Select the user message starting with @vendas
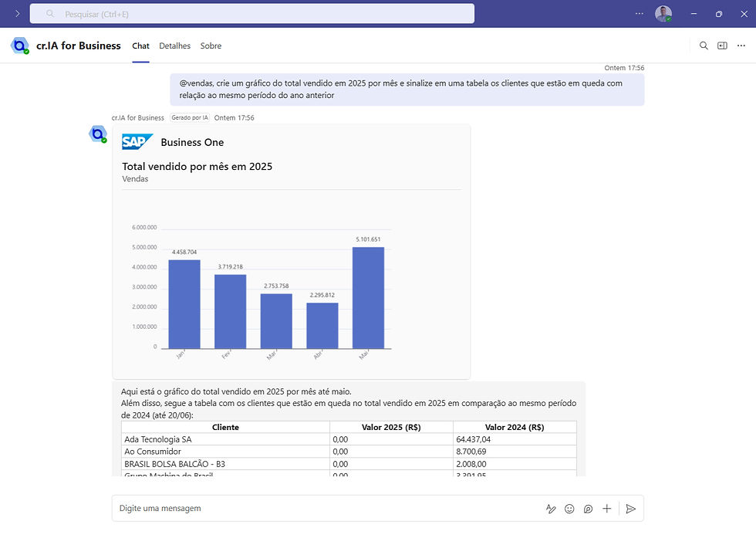Viewport: 756px width, 535px height. 407,90
